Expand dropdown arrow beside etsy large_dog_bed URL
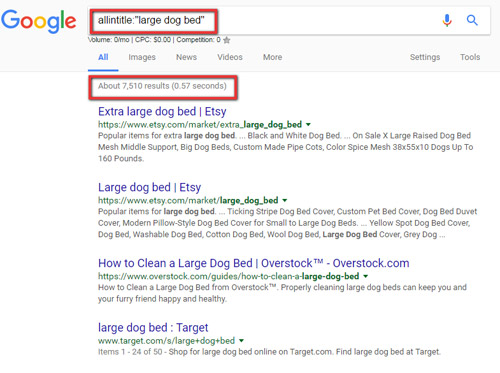The height and width of the screenshot is (373, 500). [x=285, y=201]
